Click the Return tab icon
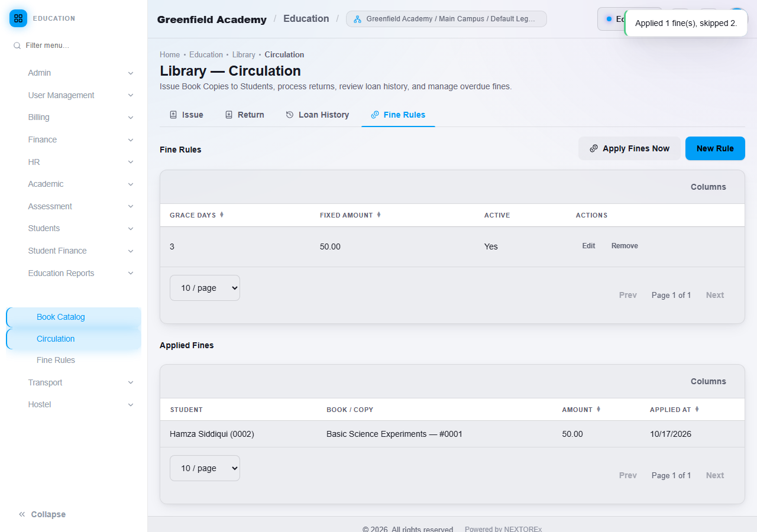This screenshot has height=532, width=757. pyautogui.click(x=229, y=115)
